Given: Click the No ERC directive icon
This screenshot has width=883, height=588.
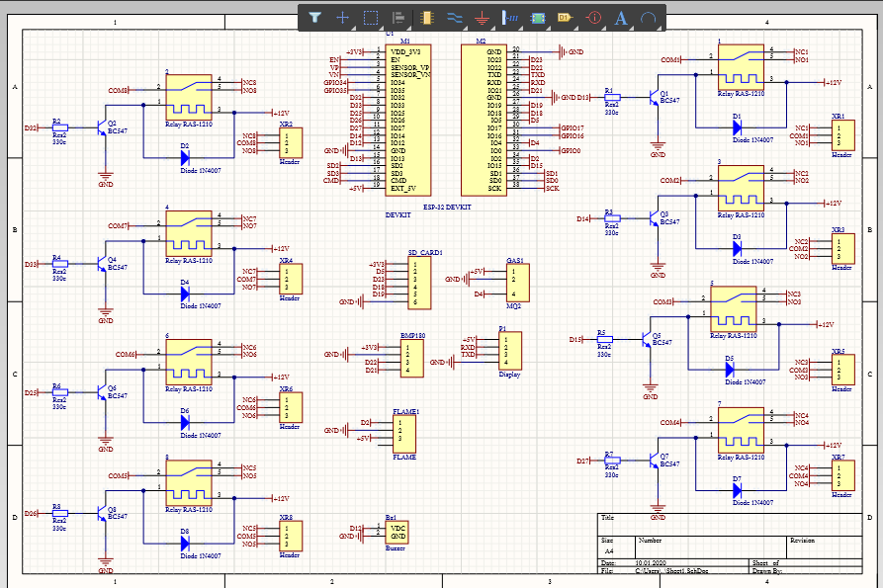Looking at the screenshot, I should pos(592,17).
